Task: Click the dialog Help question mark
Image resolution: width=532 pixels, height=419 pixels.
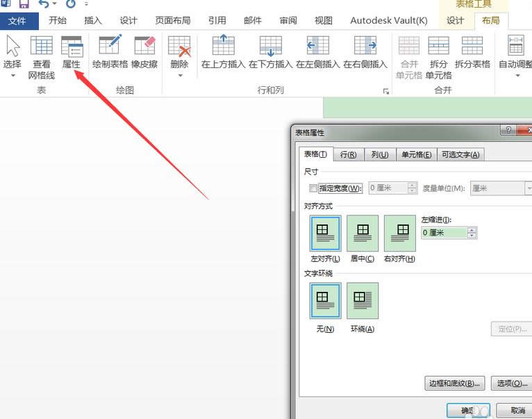Action: (508, 130)
